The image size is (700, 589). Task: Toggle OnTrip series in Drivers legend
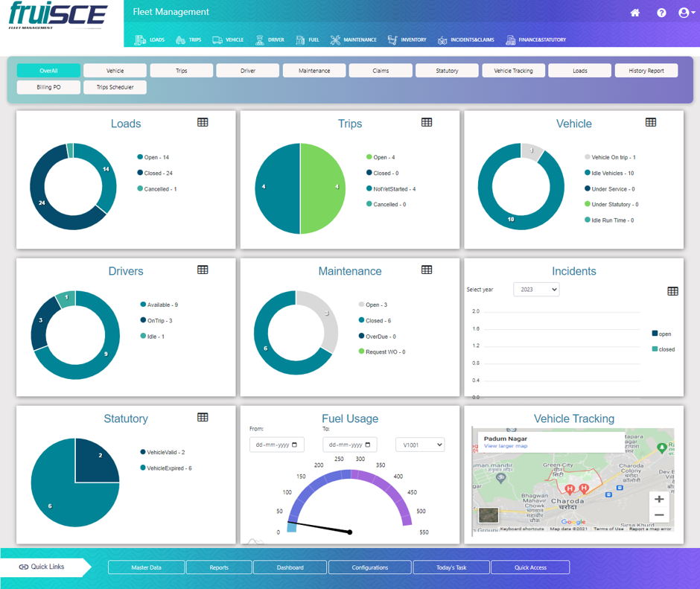(156, 321)
